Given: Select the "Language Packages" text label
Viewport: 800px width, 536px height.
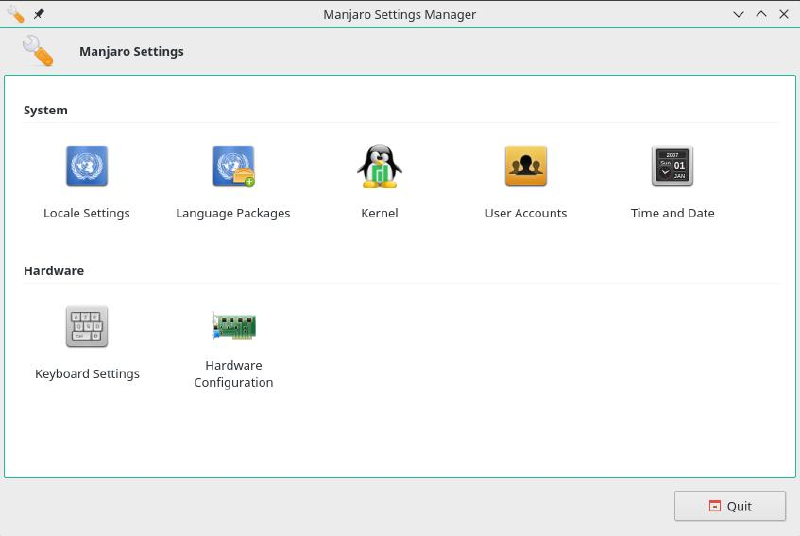Looking at the screenshot, I should click(x=233, y=213).
